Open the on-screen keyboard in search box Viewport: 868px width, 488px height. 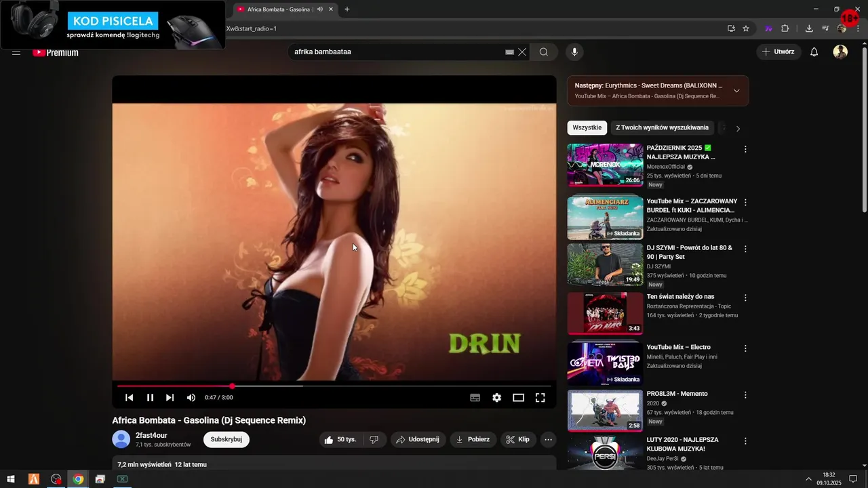pos(510,52)
